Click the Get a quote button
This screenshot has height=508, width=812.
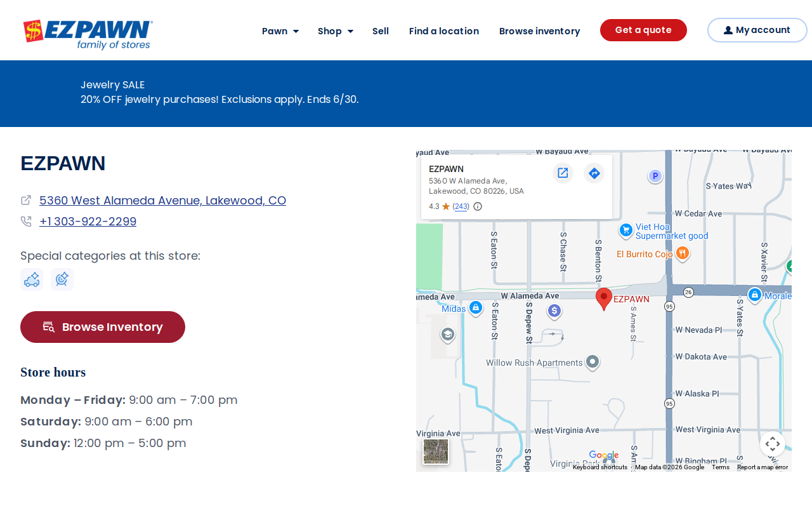click(x=643, y=30)
